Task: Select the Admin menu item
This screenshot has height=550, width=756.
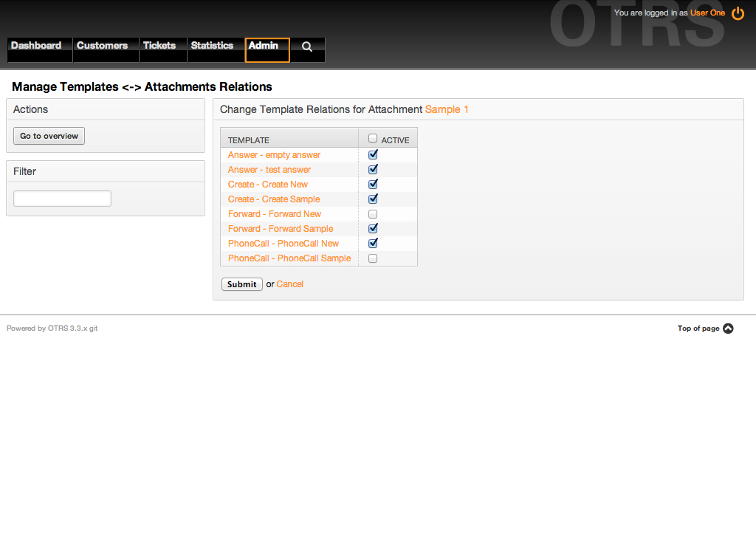Action: click(264, 46)
